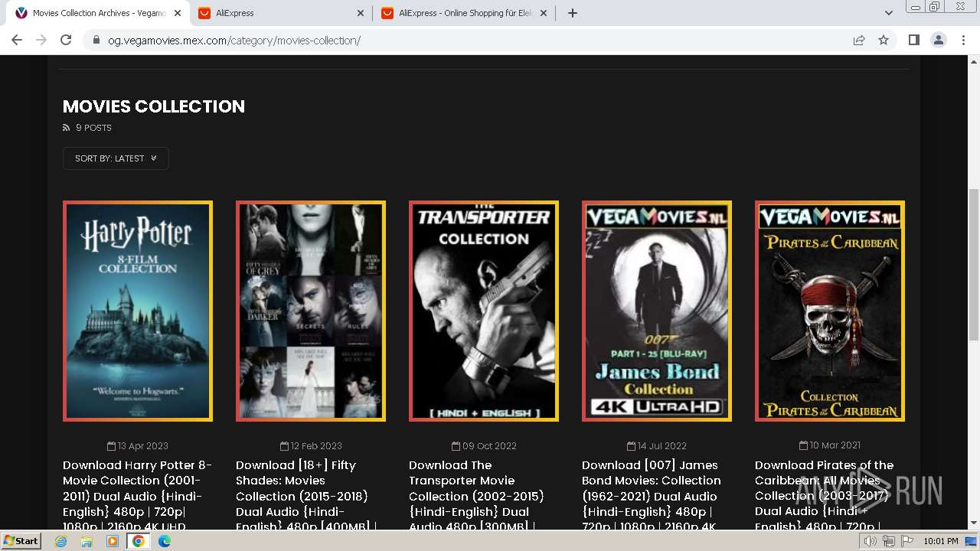This screenshot has width=980, height=551.
Task: Switch to the AliExpress tab
Action: click(281, 13)
